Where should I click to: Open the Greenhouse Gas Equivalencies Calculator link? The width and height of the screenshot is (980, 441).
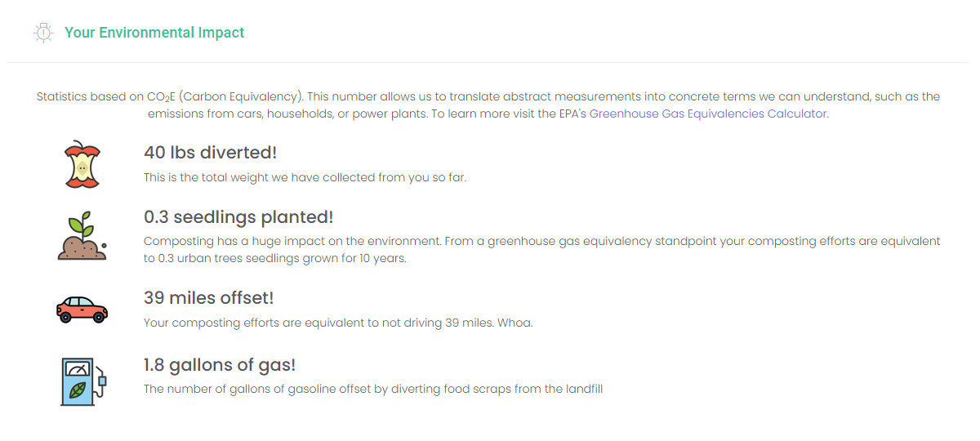pos(708,114)
